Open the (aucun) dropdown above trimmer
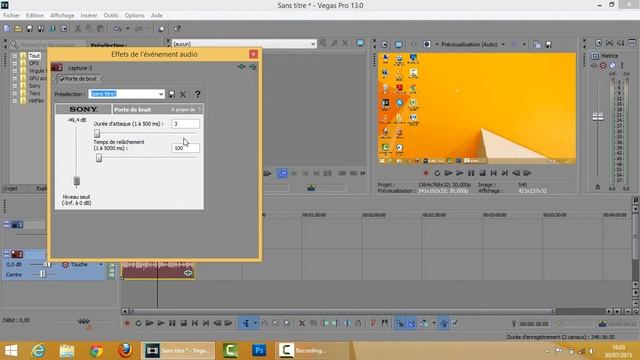640x360 pixels. click(x=244, y=44)
